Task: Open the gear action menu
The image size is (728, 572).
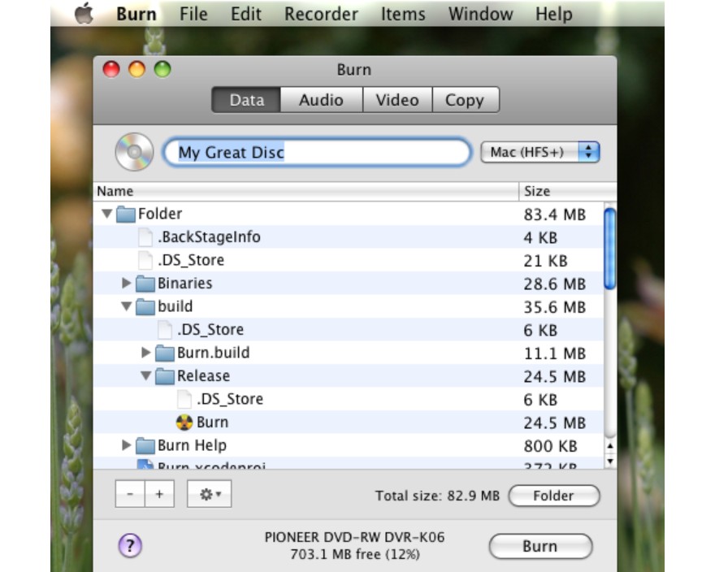Action: [x=210, y=494]
